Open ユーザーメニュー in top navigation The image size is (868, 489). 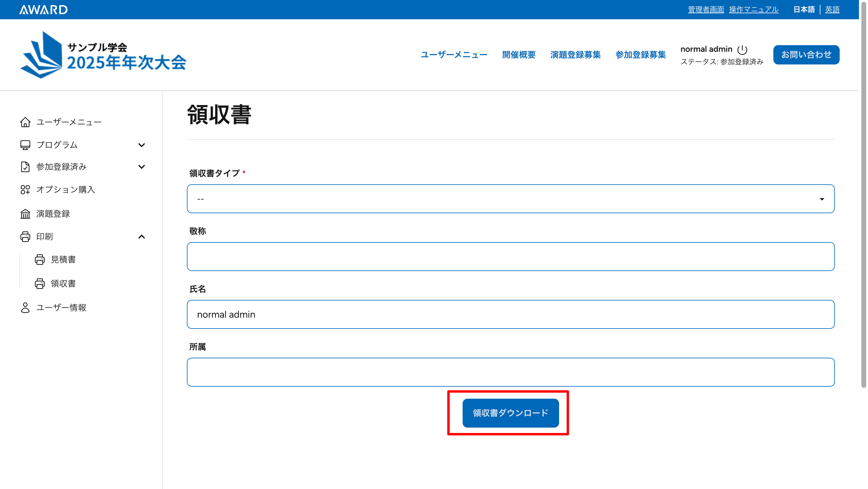tap(454, 55)
